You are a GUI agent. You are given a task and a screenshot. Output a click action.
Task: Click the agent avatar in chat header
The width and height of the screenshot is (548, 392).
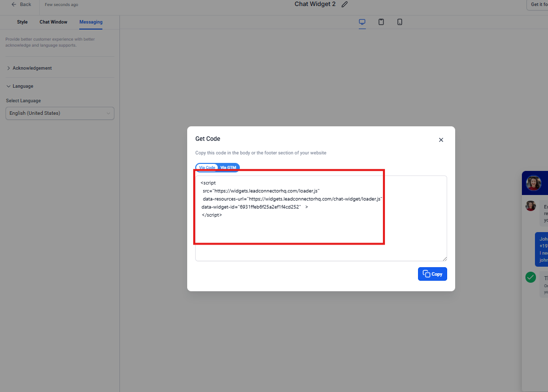pos(533,183)
